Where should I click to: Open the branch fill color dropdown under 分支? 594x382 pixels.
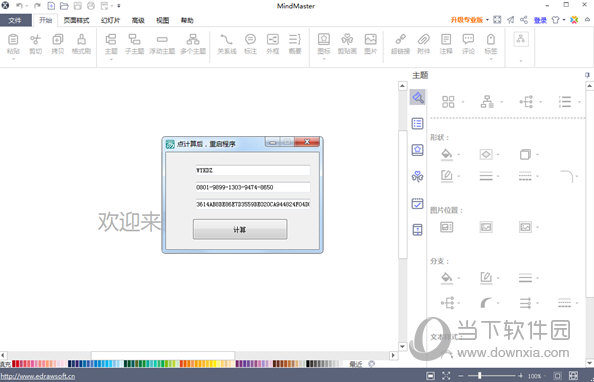coord(459,278)
